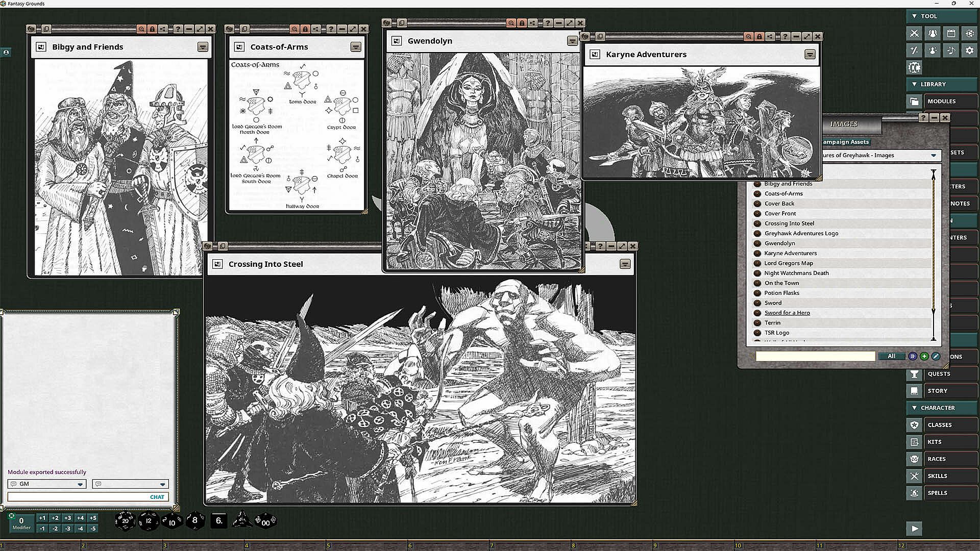Open the sound music-note tool
This screenshot has width=980, height=551.
(951, 51)
